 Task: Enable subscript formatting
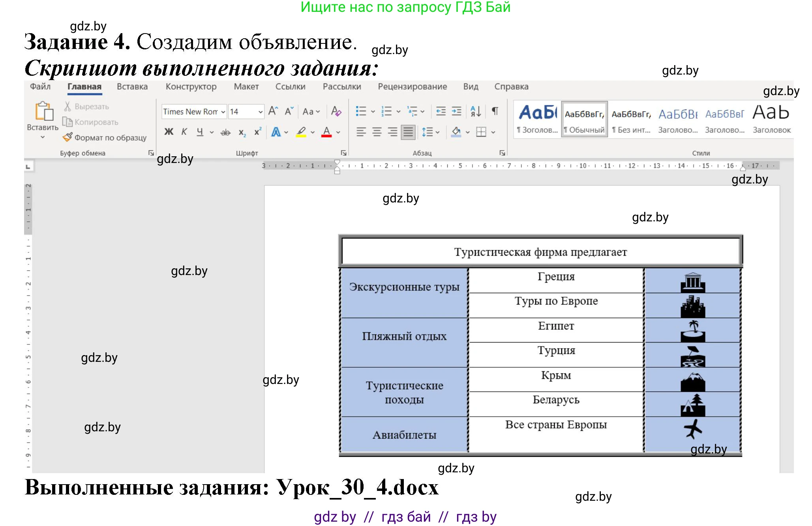click(241, 132)
